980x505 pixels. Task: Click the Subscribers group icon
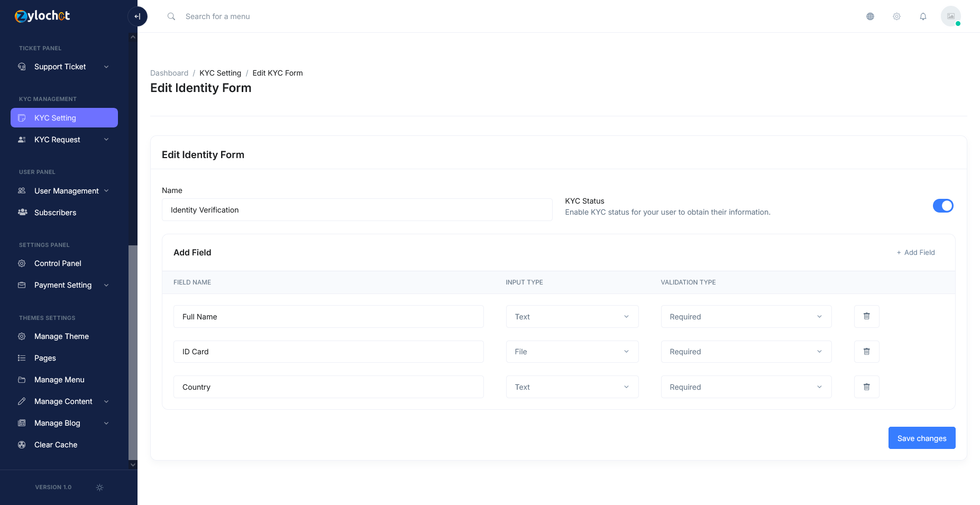(x=22, y=213)
